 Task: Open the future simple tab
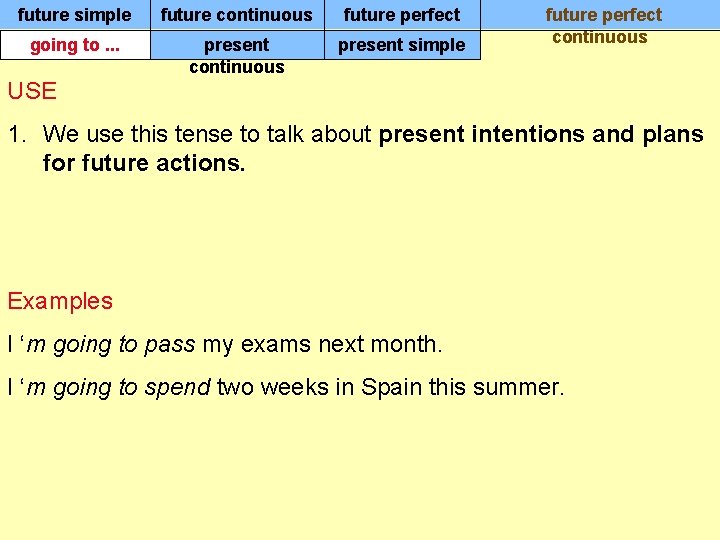75,15
